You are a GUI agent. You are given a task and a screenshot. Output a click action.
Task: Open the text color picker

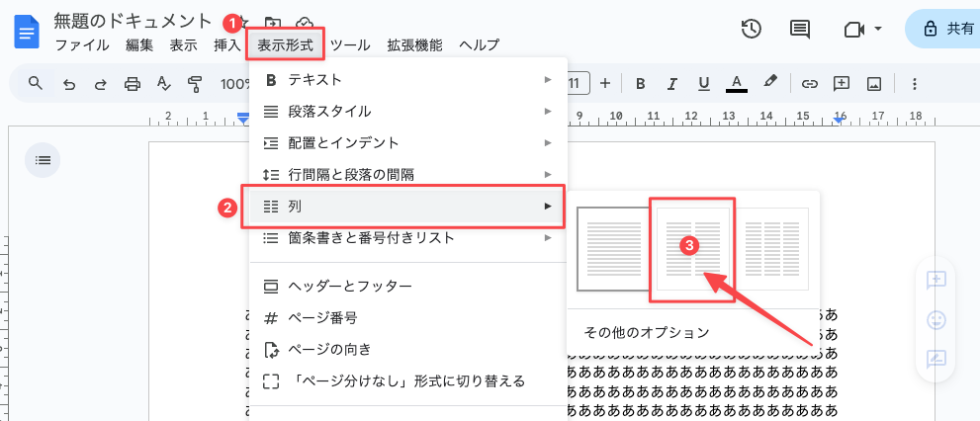(737, 84)
